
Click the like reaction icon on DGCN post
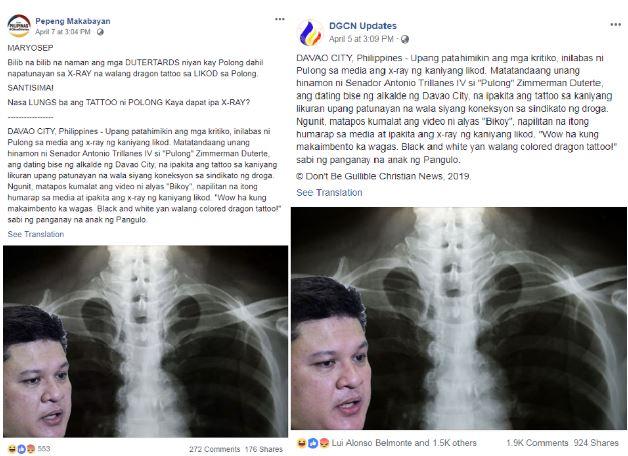312,443
